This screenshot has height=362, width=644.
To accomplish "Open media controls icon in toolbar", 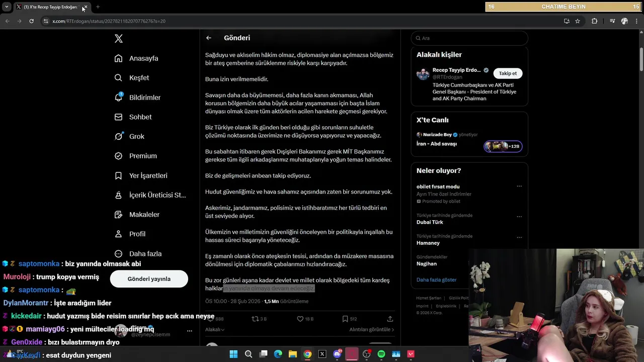I will (x=612, y=21).
